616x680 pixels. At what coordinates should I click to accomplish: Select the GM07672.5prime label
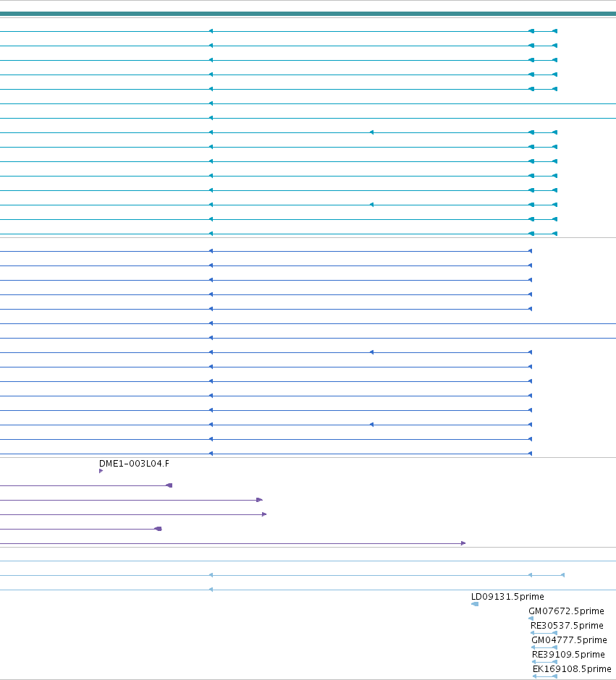[566, 611]
